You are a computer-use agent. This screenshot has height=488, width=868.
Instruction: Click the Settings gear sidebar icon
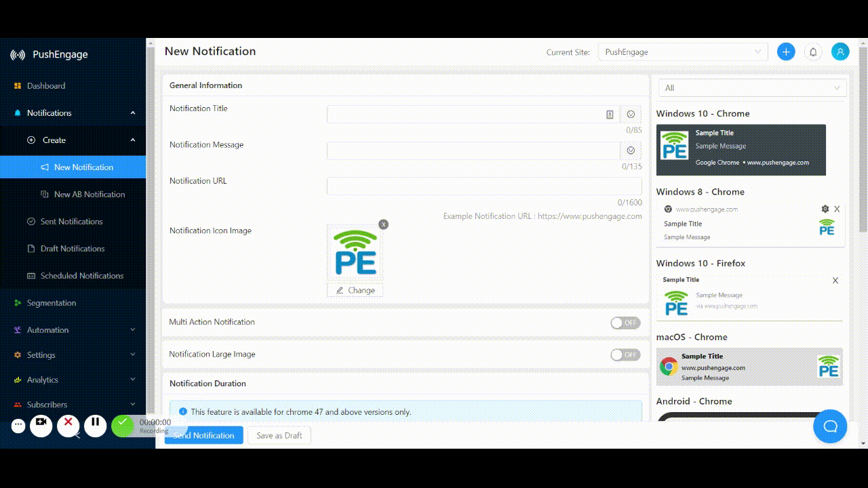pyautogui.click(x=18, y=355)
